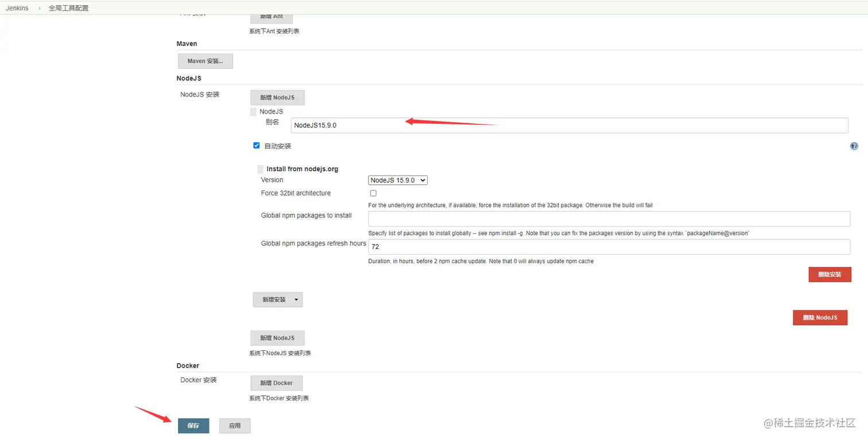Click the lower 新增 NodeJS button
868x441 pixels.
277,338
